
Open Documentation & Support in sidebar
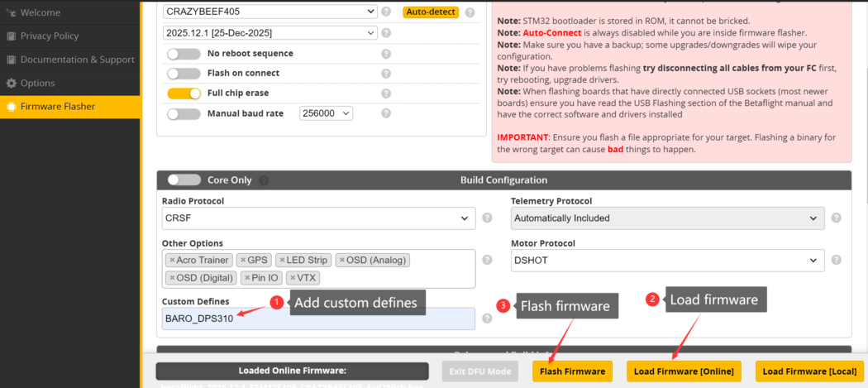77,60
